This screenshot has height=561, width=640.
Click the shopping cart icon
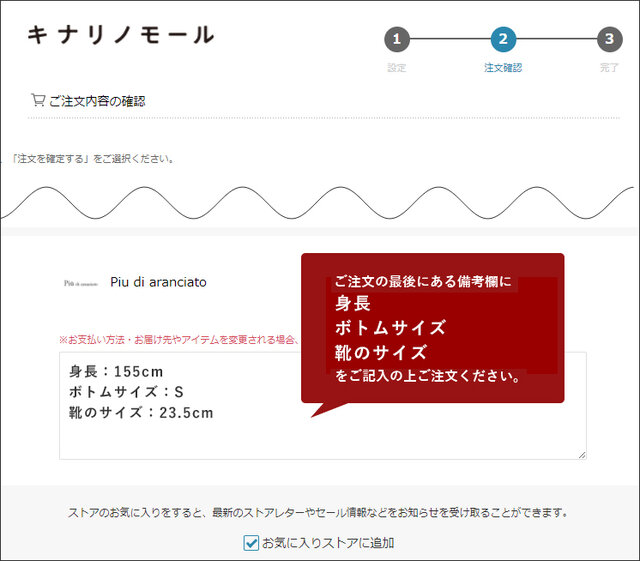click(38, 100)
